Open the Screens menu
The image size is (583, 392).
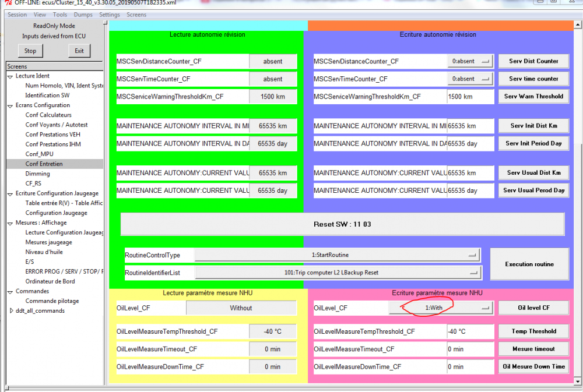[x=136, y=15]
